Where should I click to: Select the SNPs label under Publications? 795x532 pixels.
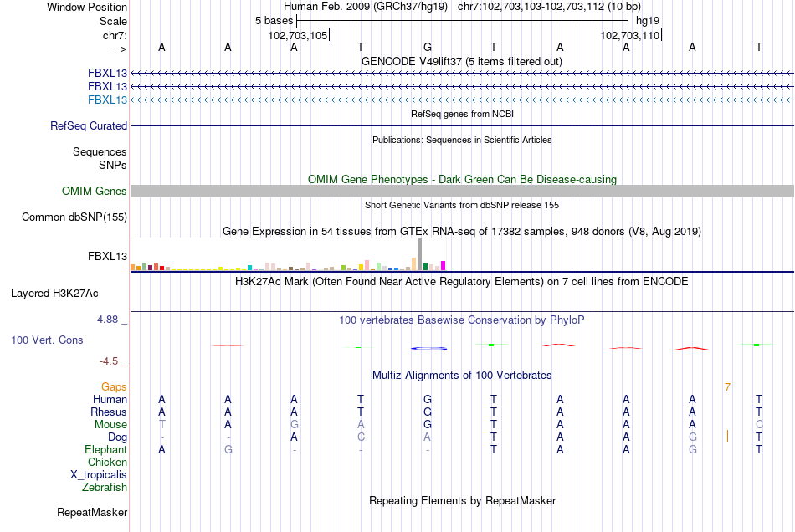tap(113, 165)
